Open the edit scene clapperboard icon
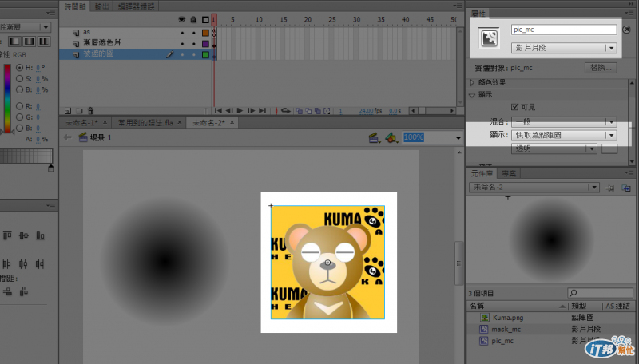This screenshot has width=639, height=364. point(375,138)
